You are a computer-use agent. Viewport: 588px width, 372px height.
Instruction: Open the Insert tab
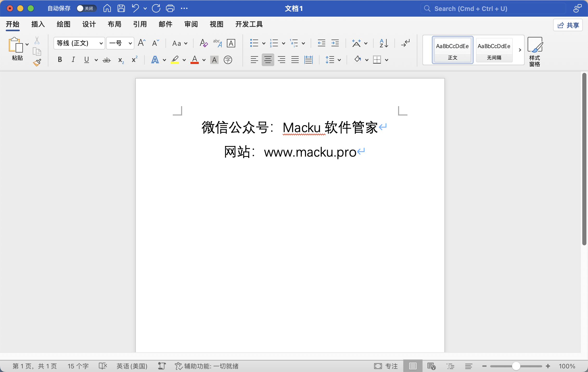[x=38, y=24]
